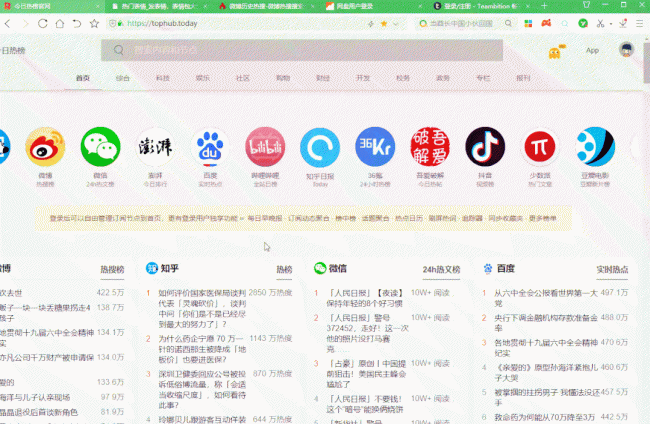
Task: Switch to the 购物 navigation tab
Action: click(x=283, y=78)
